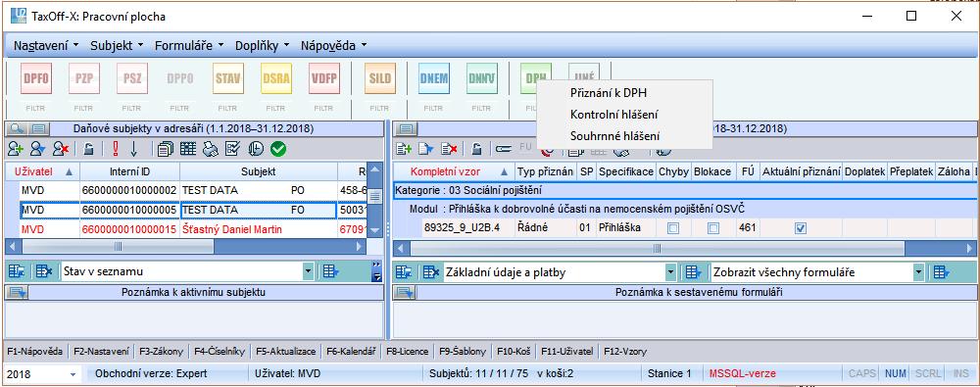Open the Doplňky menu
This screenshot has height=387, width=980.
pos(262,46)
